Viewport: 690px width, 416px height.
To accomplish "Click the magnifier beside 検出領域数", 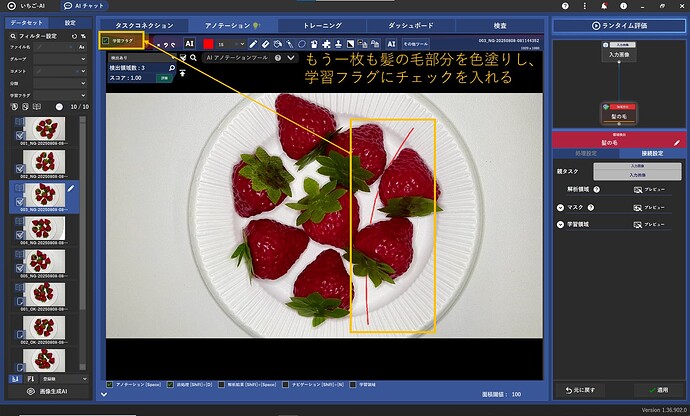I will (x=172, y=68).
